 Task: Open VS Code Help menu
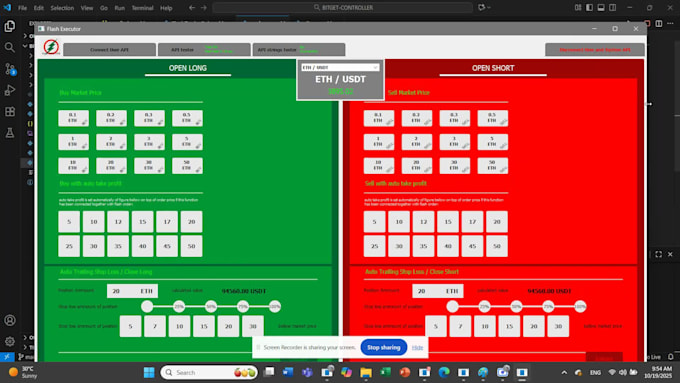(x=166, y=8)
